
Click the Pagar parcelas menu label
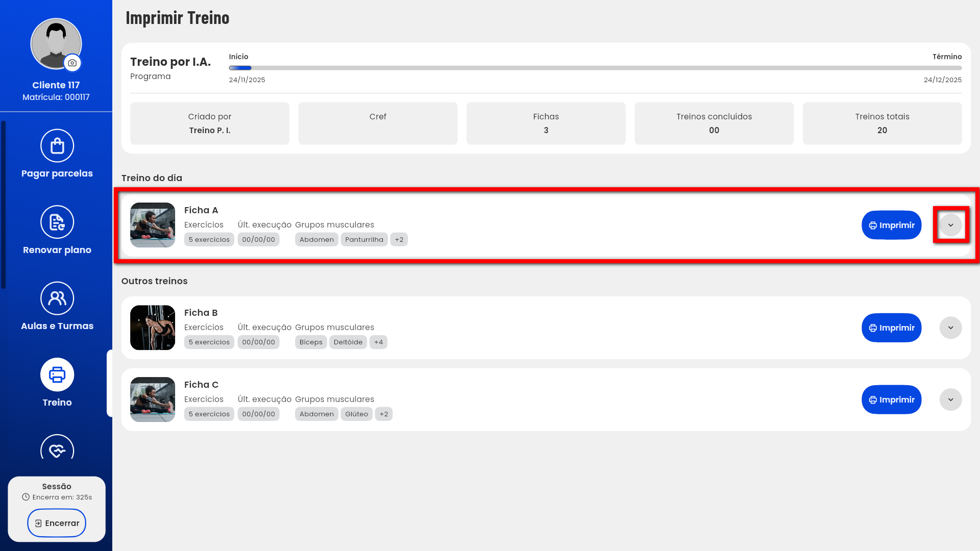[57, 173]
